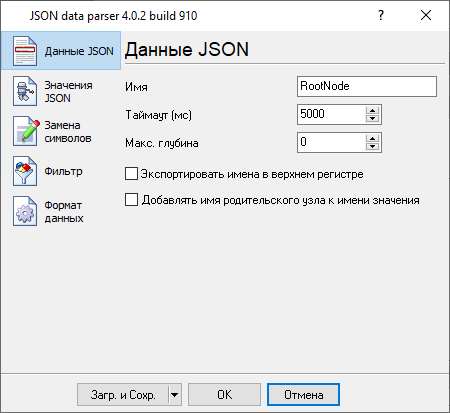Close the JSON data parser dialog
The image size is (450, 413).
click(426, 15)
